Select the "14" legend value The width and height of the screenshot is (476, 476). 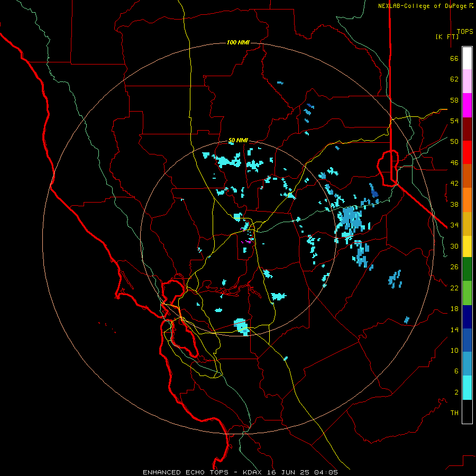click(x=454, y=329)
